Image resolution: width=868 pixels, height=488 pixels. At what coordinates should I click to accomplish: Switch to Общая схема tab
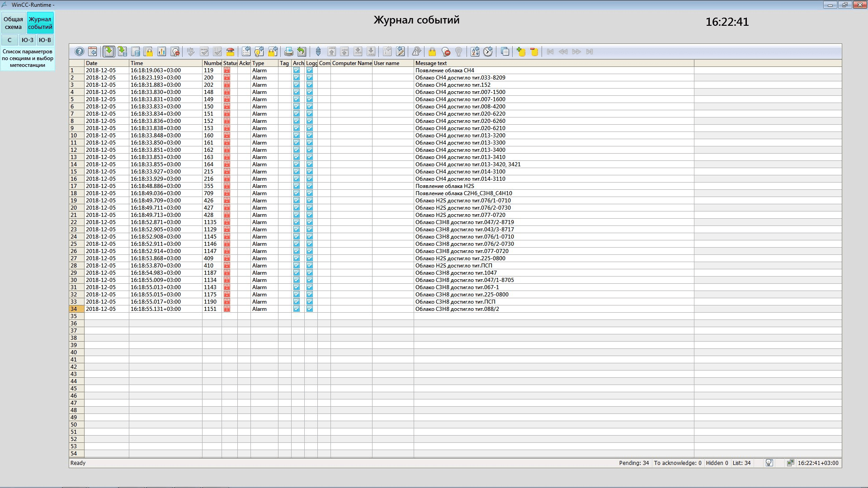[x=13, y=23]
